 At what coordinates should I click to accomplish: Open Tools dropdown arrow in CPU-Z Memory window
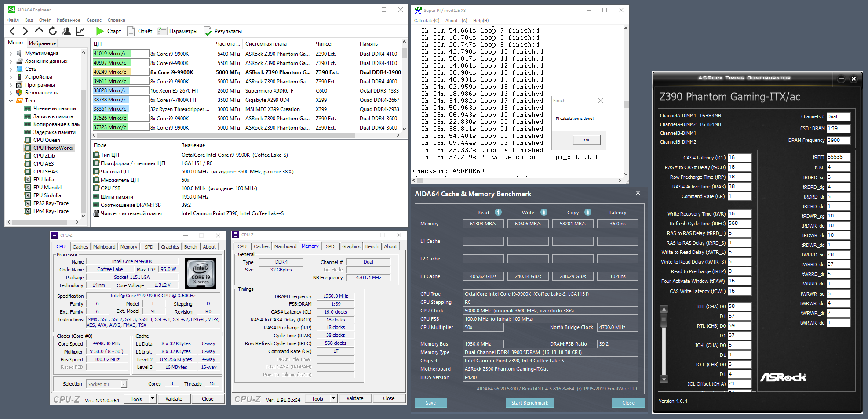point(333,398)
